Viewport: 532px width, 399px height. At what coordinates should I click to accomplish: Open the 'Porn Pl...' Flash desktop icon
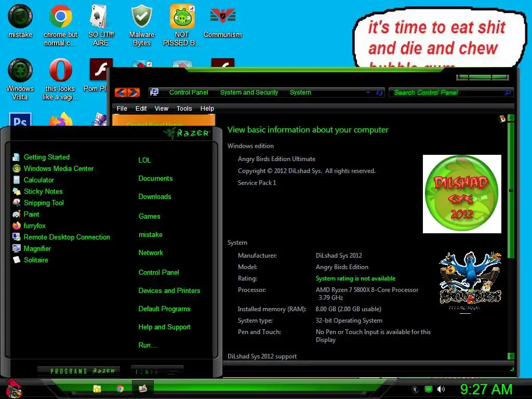coord(98,75)
